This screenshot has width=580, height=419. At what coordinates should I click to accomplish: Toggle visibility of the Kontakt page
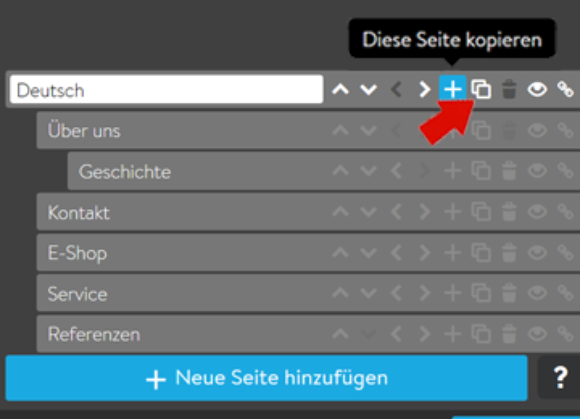click(x=537, y=212)
